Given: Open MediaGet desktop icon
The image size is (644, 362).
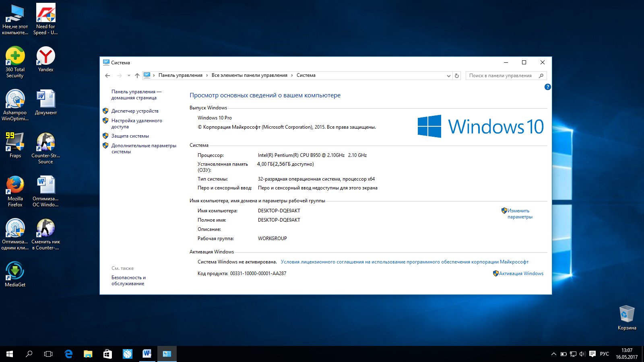Looking at the screenshot, I should pos(15,275).
